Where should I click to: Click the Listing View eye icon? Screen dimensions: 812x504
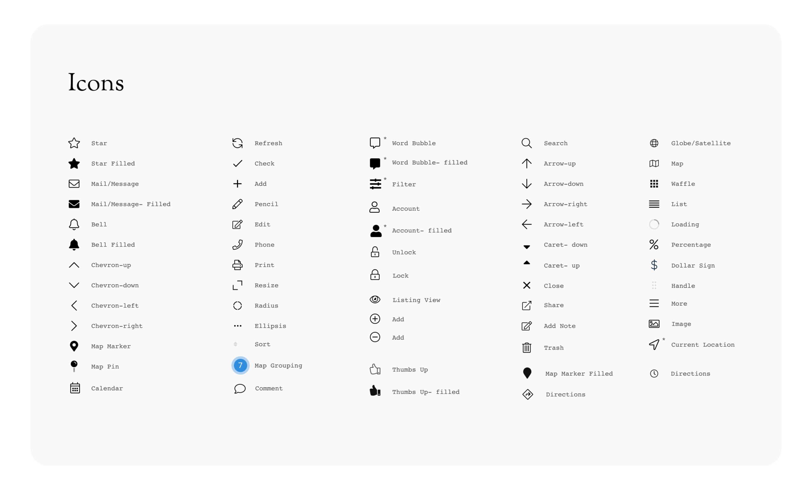(x=375, y=300)
